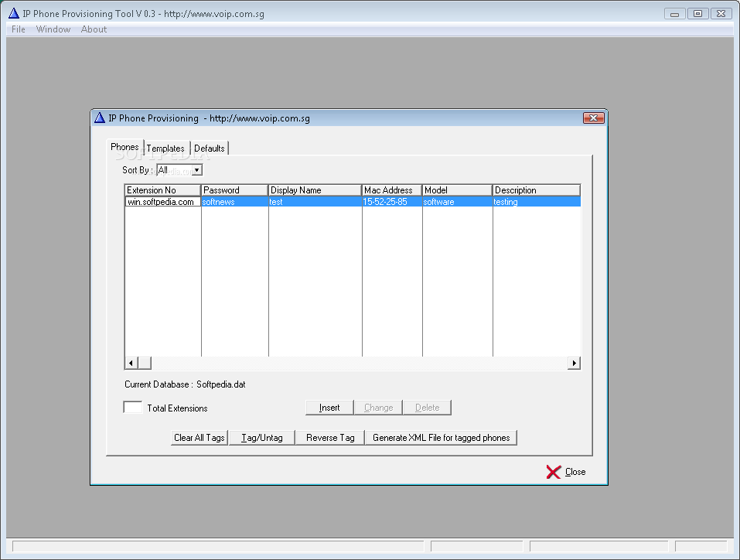The image size is (740, 560).
Task: Click the Reverse Tag button
Action: [330, 438]
